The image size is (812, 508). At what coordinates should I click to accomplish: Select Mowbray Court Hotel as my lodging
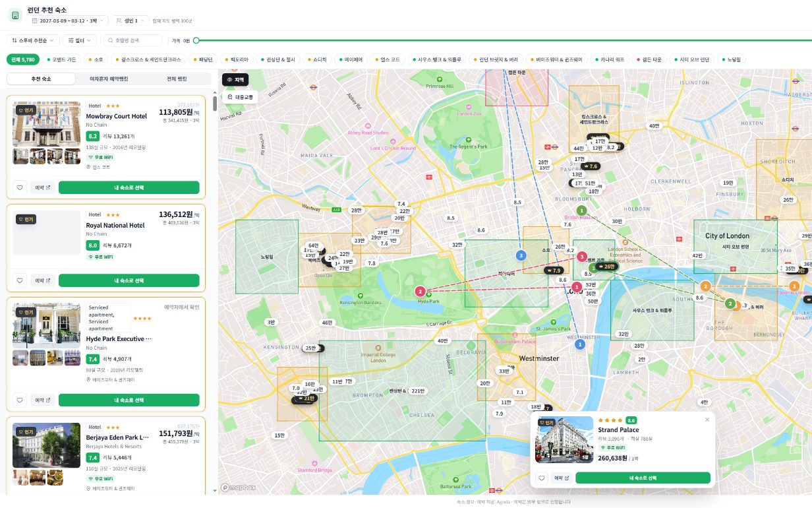(129, 187)
